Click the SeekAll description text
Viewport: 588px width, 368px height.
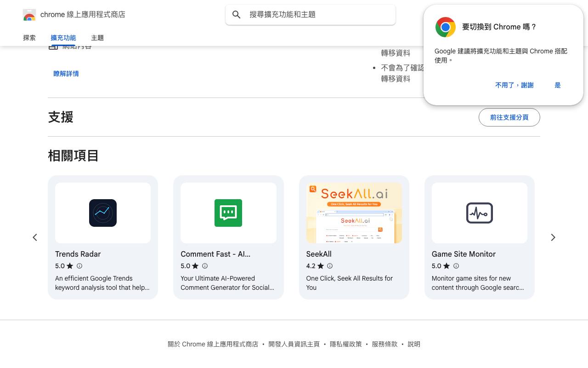tap(350, 283)
